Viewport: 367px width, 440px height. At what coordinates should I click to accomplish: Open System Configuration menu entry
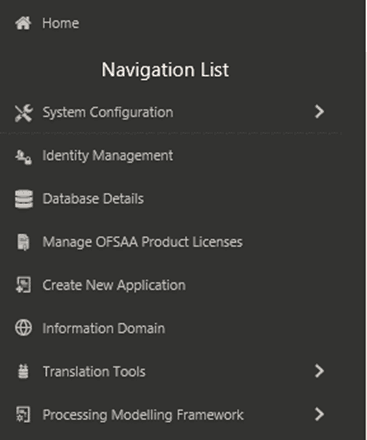(x=108, y=113)
